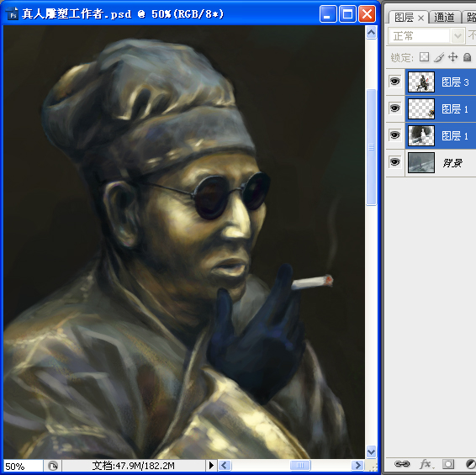Open status bar document info arrow menu

211,465
